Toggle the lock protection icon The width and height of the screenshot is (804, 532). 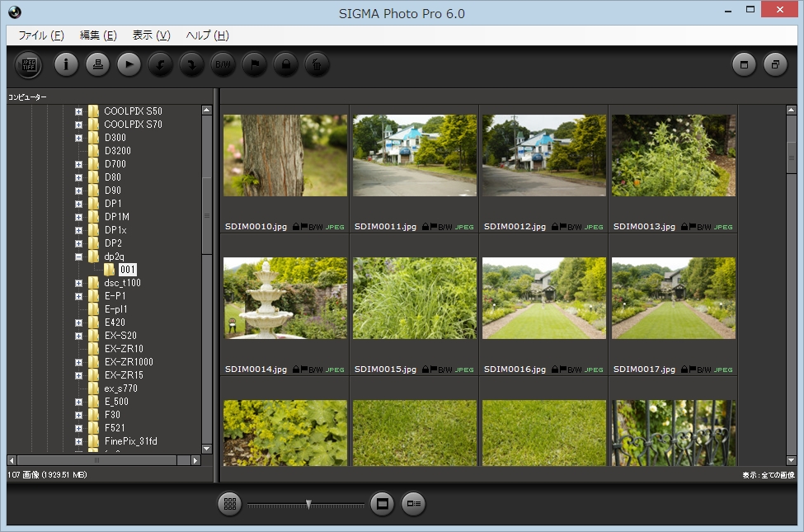tap(285, 65)
